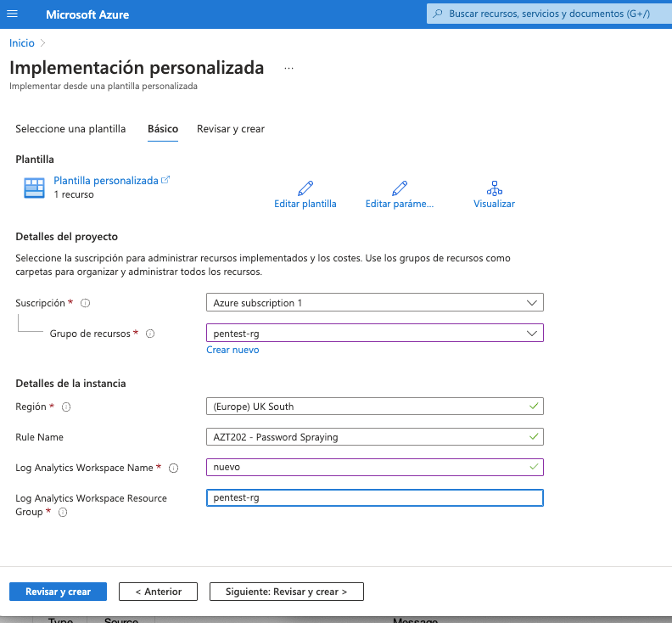Viewport: 672px width, 623px height.
Task: Open the Plantilla personalizada link
Action: point(106,181)
